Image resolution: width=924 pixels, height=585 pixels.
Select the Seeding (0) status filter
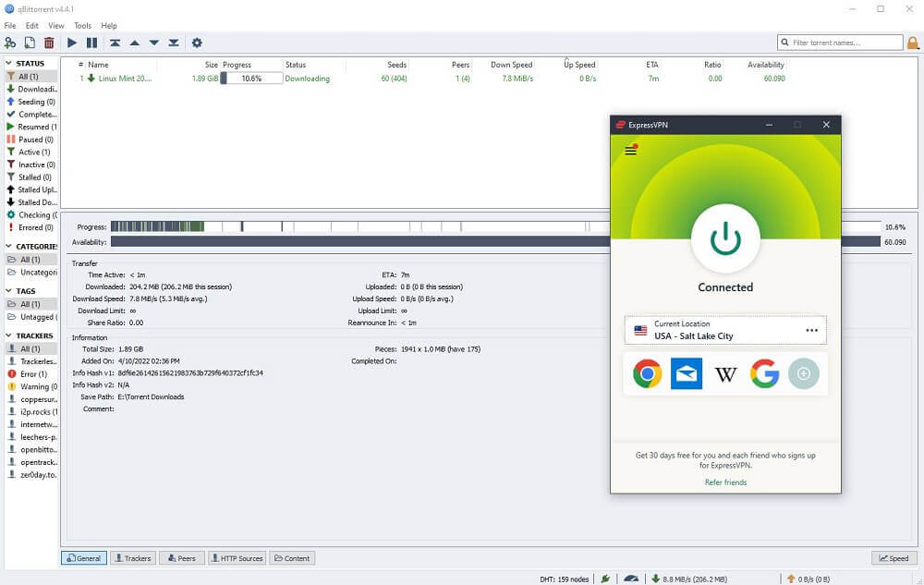coord(31,102)
